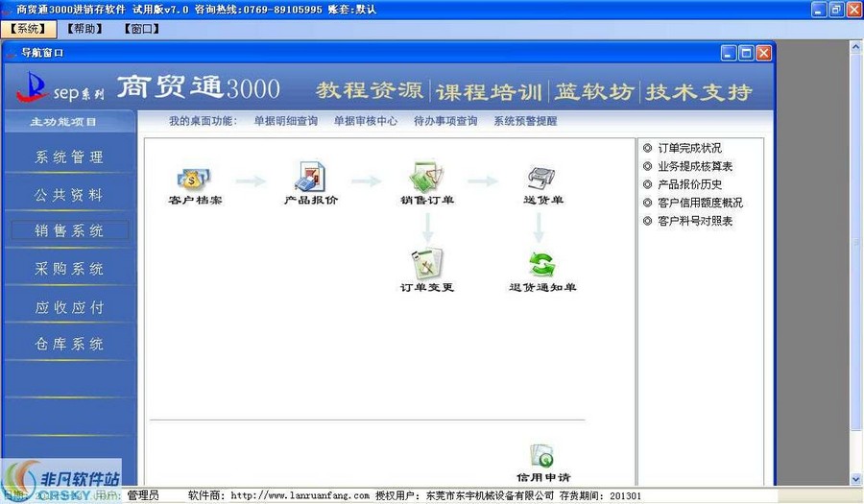Click the scroll up arrow of main window
The width and height of the screenshot is (864, 504).
(x=855, y=48)
